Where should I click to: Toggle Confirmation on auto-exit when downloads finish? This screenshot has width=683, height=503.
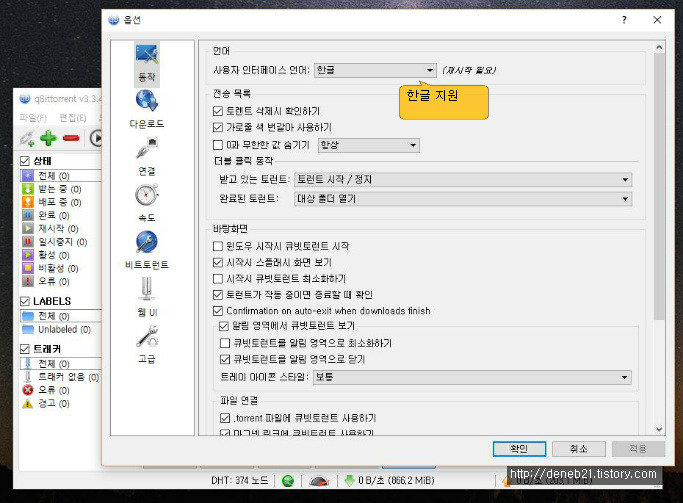pos(218,311)
